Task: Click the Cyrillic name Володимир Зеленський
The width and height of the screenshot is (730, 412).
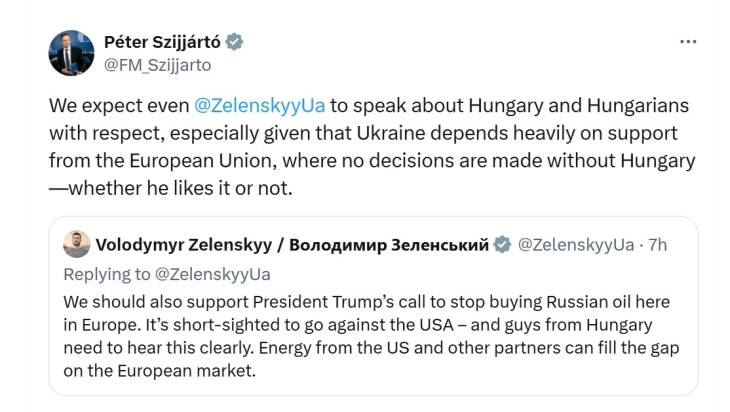Action: (x=388, y=245)
